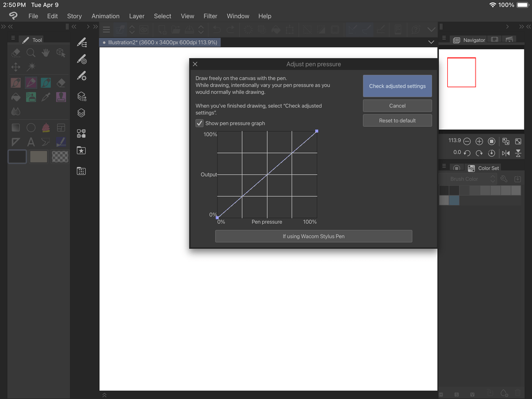Viewport: 532px width, 399px height.
Task: Rotate canvas left in Navigator
Action: tap(467, 153)
